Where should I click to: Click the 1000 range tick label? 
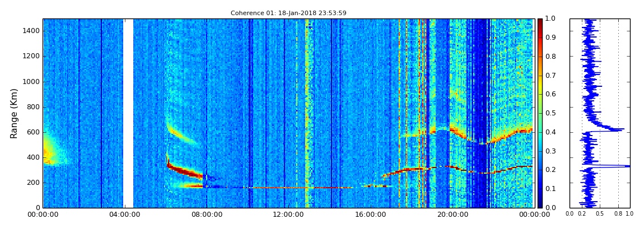pyautogui.click(x=32, y=82)
